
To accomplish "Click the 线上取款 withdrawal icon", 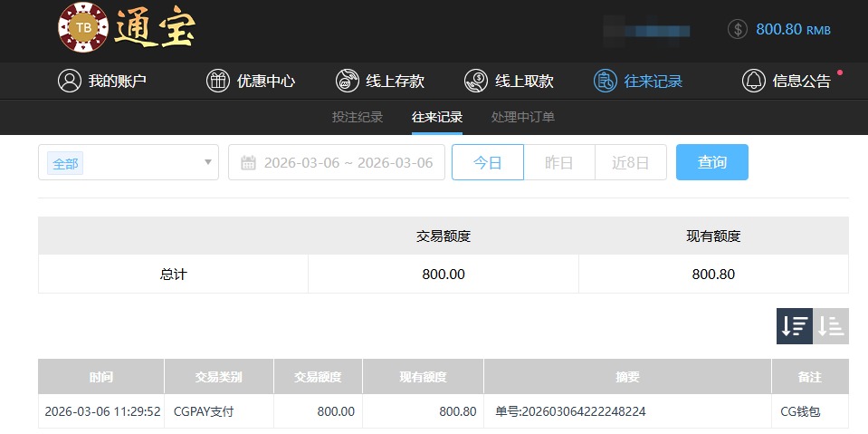I will (476, 81).
